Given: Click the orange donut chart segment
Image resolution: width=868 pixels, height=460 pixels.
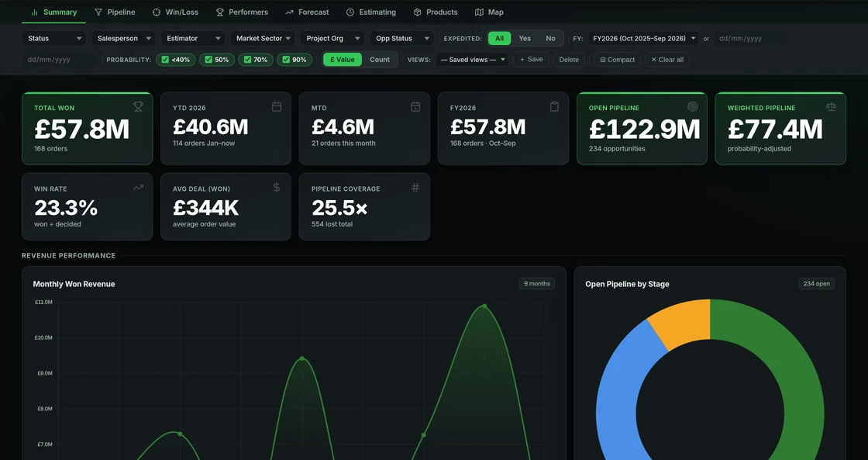Looking at the screenshot, I should point(684,324).
